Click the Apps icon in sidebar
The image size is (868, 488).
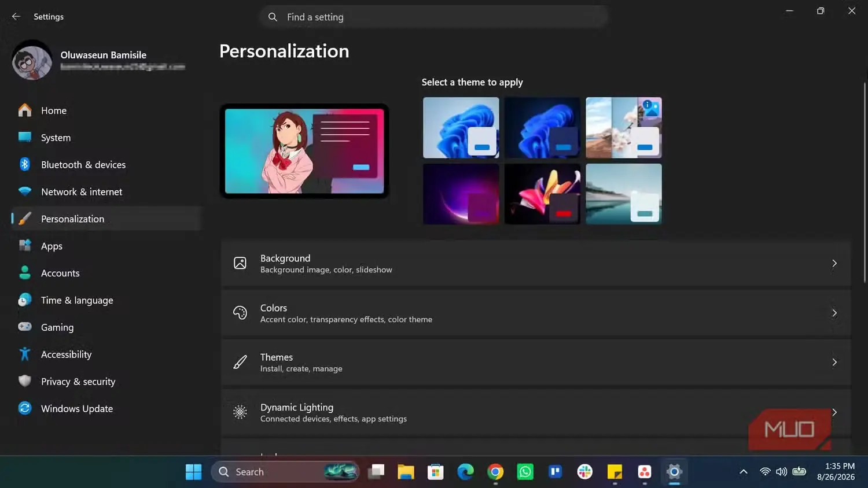pyautogui.click(x=25, y=246)
